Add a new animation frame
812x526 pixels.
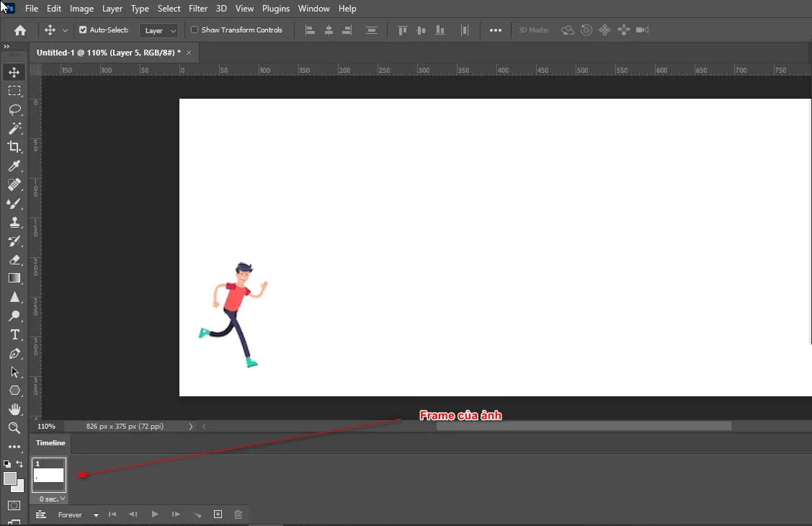(x=218, y=514)
